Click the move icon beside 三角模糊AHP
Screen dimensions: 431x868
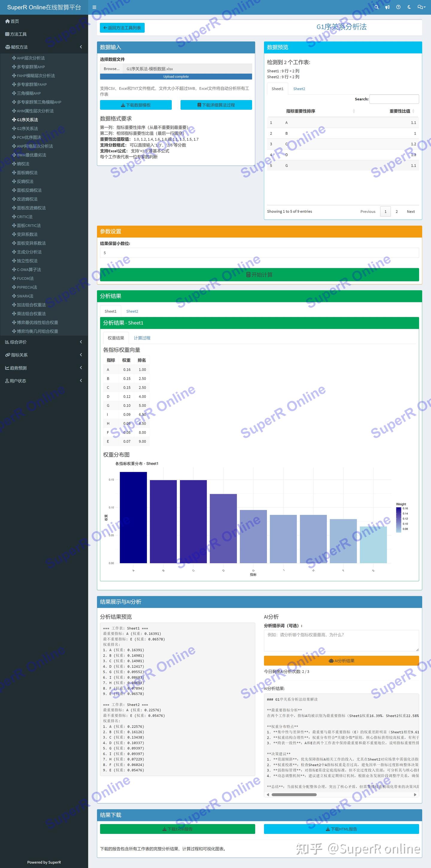pyautogui.click(x=14, y=93)
